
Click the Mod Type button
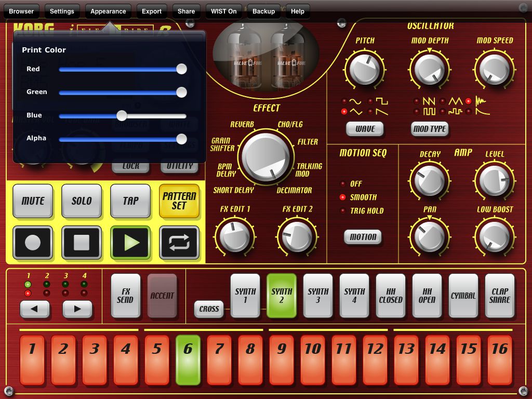point(430,129)
